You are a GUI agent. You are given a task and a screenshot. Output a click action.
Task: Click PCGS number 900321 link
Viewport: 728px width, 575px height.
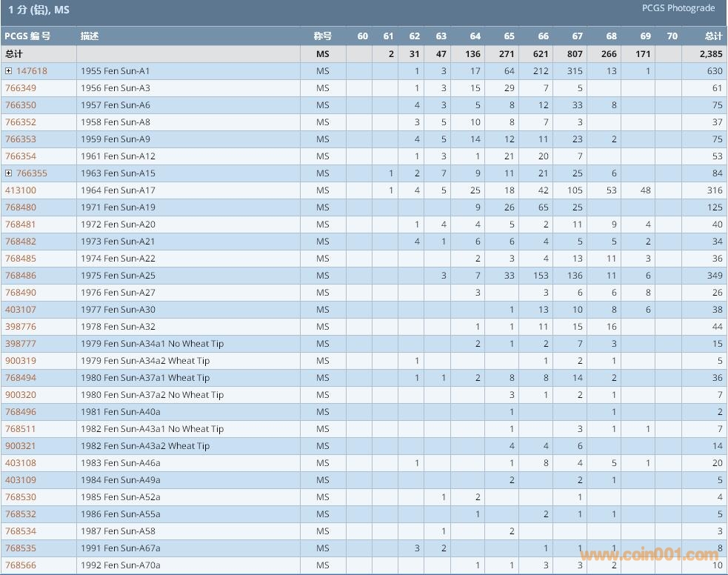pyautogui.click(x=21, y=446)
